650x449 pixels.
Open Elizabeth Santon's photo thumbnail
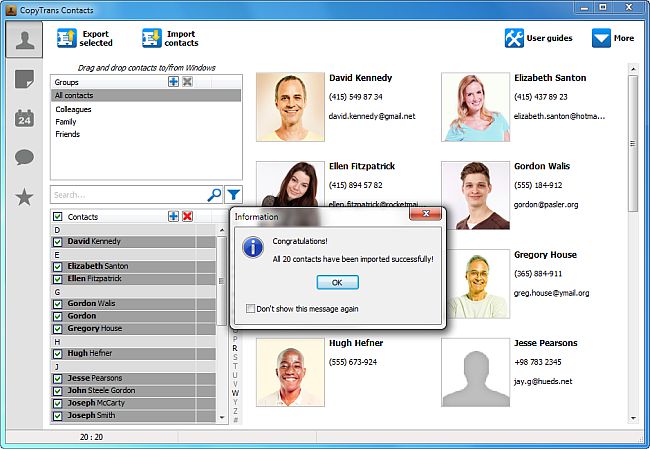click(475, 107)
